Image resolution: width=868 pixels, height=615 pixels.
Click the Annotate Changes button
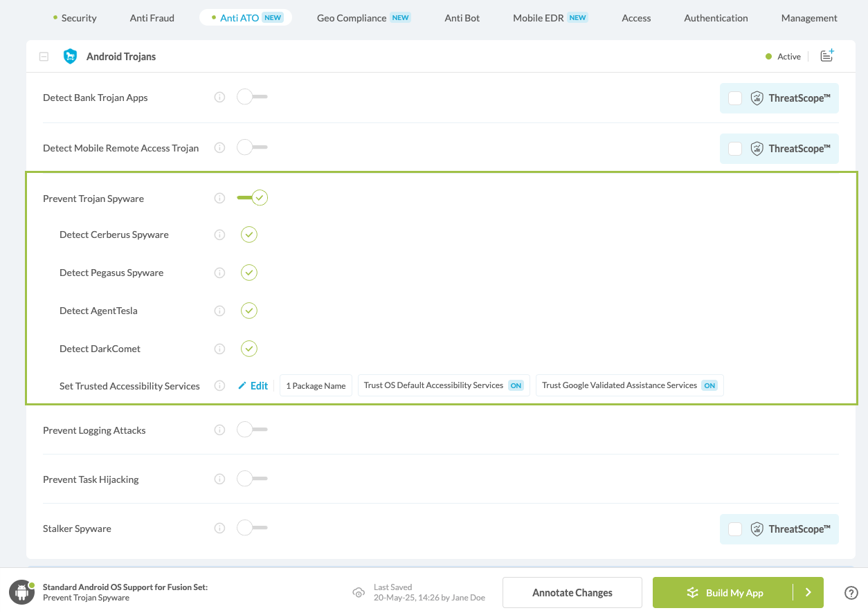[x=572, y=593]
